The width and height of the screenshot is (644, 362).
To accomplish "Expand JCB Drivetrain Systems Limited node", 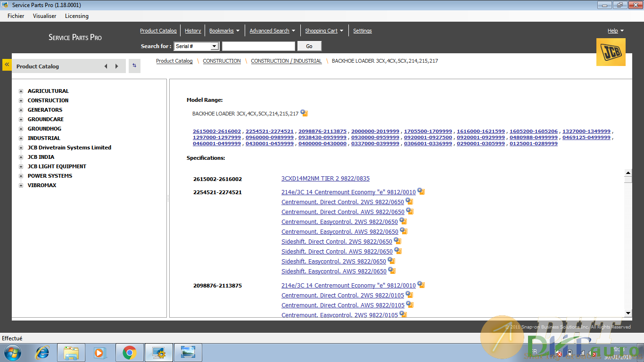I will coord(21,148).
